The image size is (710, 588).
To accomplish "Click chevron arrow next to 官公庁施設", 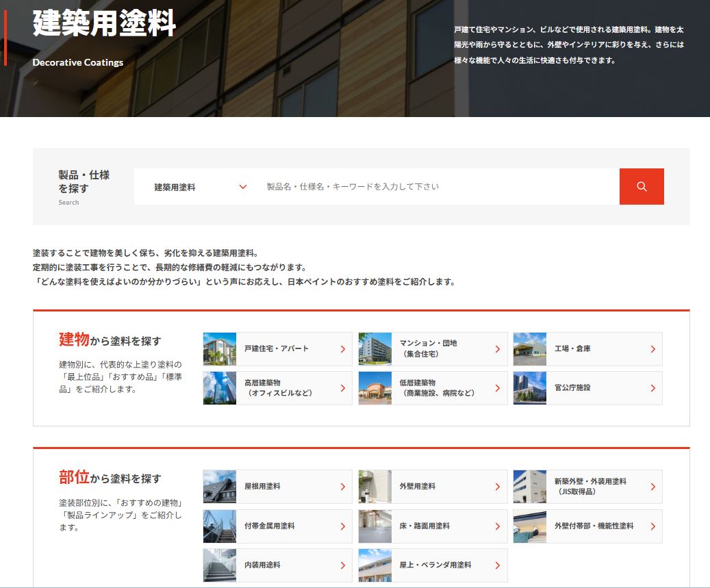I will point(652,388).
